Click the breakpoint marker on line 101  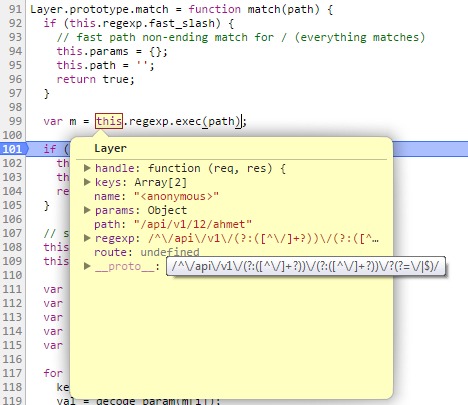[13, 149]
